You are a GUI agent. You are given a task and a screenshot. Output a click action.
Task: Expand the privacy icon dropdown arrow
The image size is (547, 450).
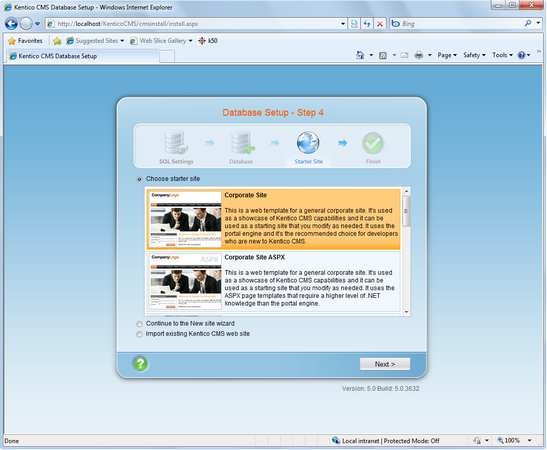pyautogui.click(x=487, y=441)
